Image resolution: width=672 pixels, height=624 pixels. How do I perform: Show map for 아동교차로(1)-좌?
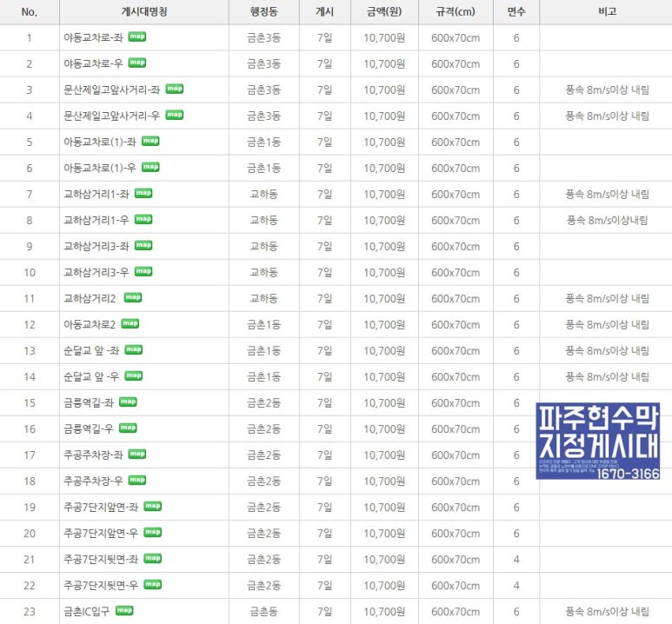pyautogui.click(x=150, y=141)
